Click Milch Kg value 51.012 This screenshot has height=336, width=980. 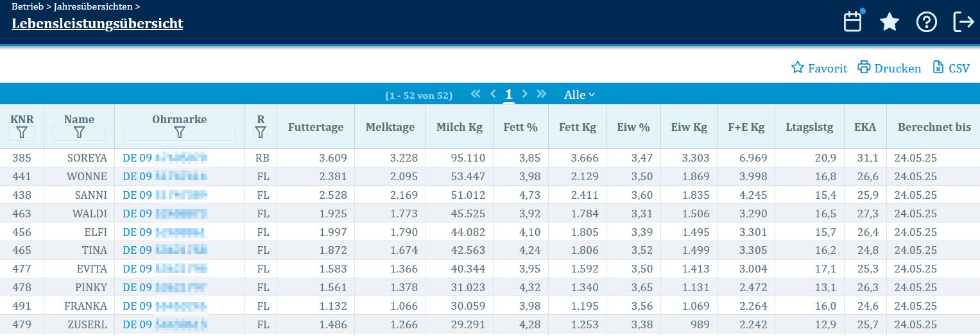click(467, 195)
